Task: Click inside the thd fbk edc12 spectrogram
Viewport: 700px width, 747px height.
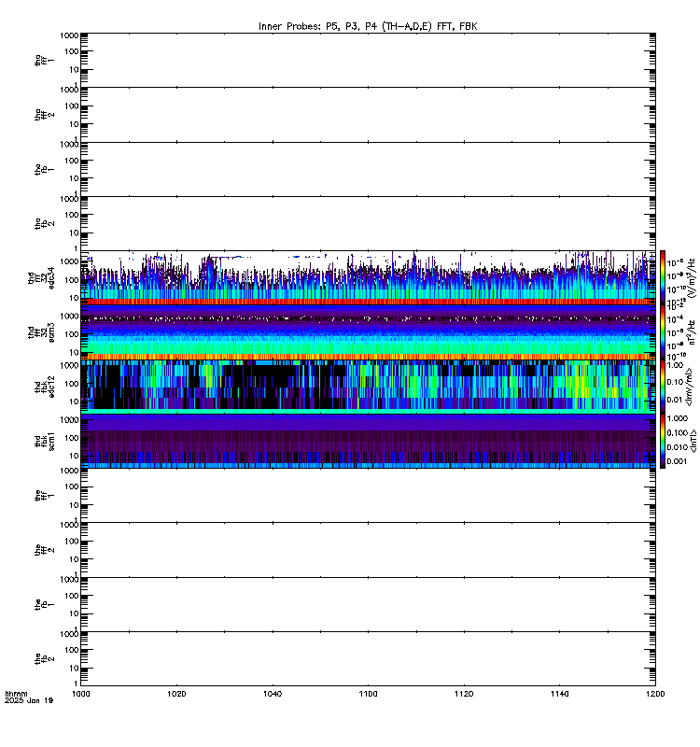Action: click(368, 387)
